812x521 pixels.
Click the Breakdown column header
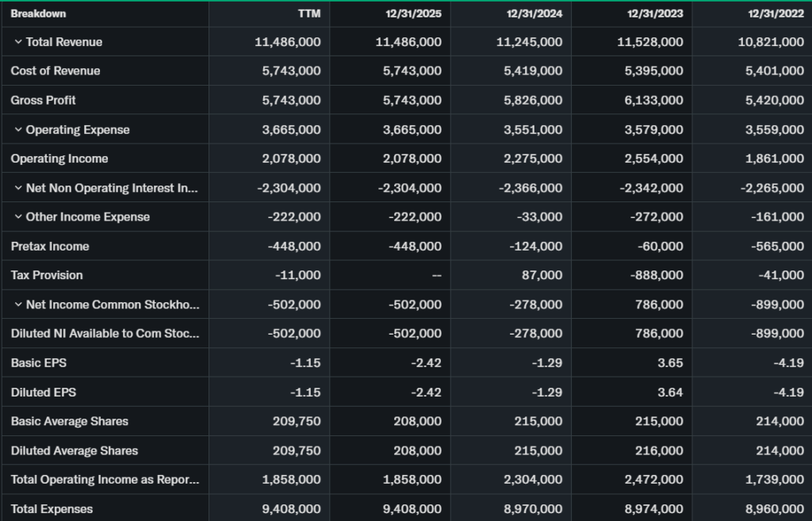tap(38, 13)
